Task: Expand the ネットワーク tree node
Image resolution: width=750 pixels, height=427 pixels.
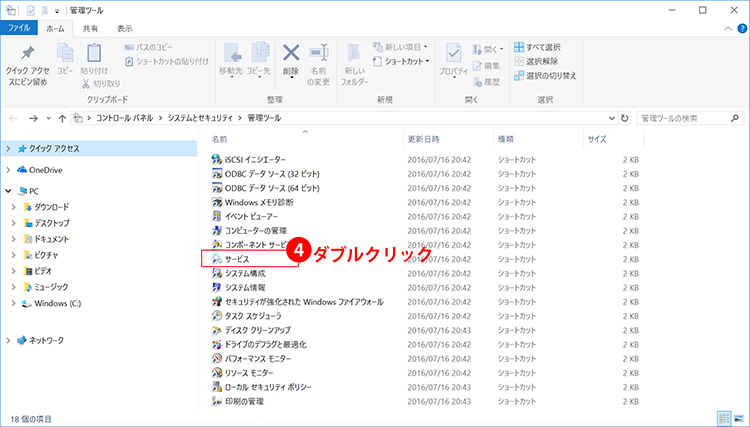Action: pyautogui.click(x=10, y=340)
